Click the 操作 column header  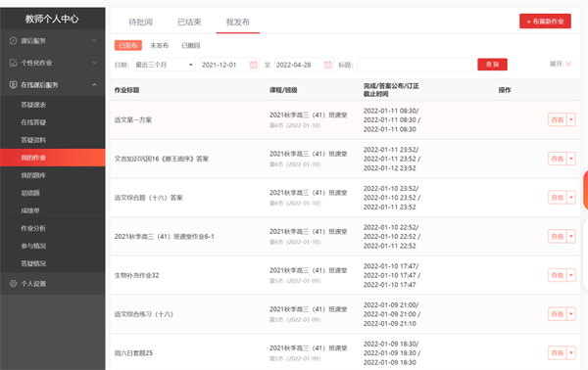point(505,90)
